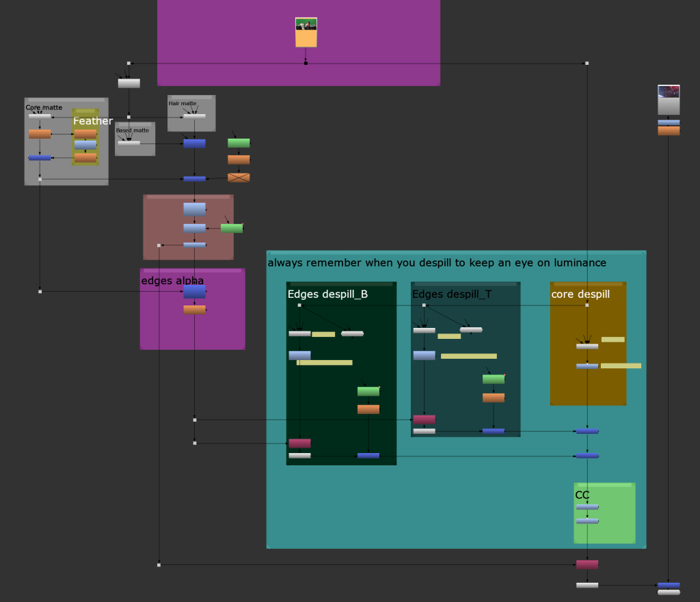This screenshot has width=700, height=602.
Task: Select the dark blue node in Edges despill_B
Action: [x=368, y=456]
